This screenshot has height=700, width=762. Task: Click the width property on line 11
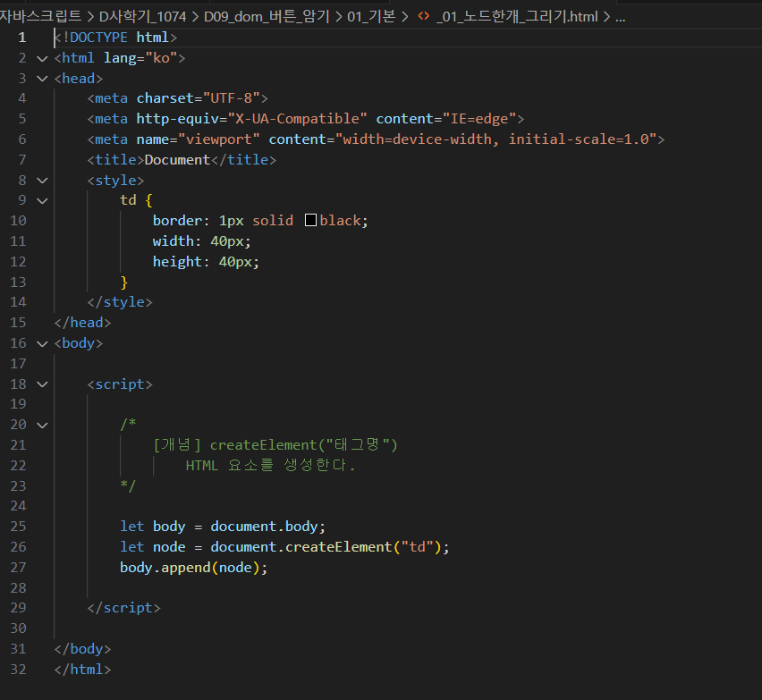point(173,241)
